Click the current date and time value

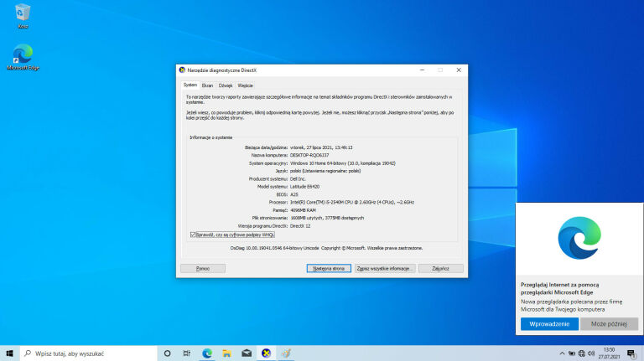point(321,147)
